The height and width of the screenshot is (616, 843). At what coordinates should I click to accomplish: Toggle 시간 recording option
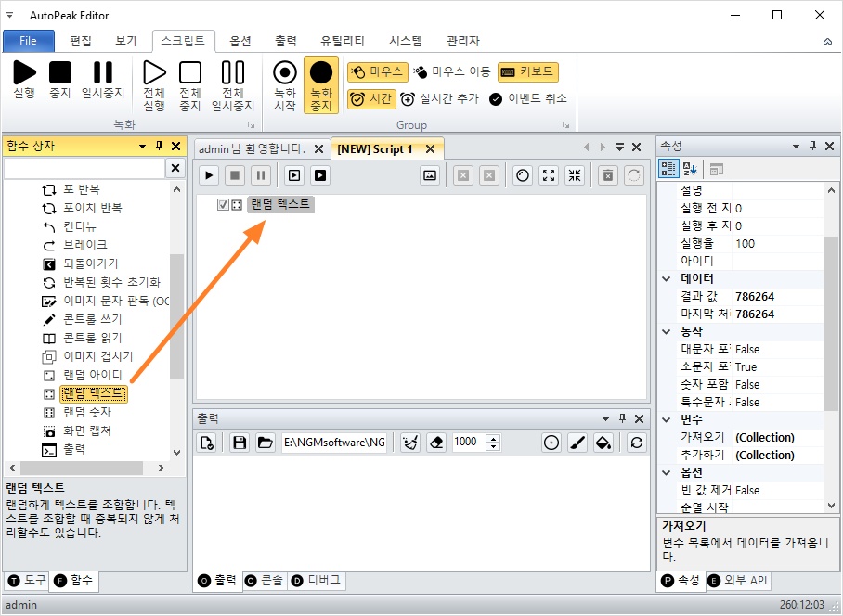[x=371, y=99]
